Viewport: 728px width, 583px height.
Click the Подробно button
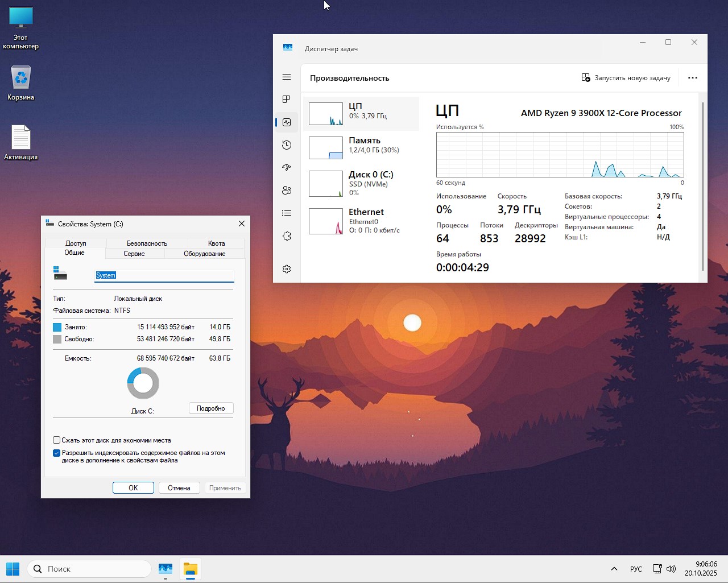[x=211, y=408]
